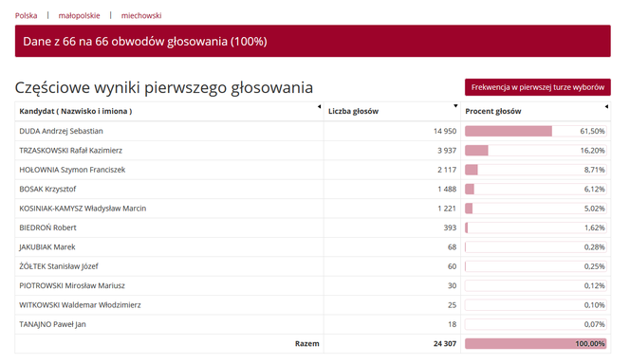Screen dimensions: 630x364
Task: Open the Polska breadcrumb link
Action: (x=27, y=16)
